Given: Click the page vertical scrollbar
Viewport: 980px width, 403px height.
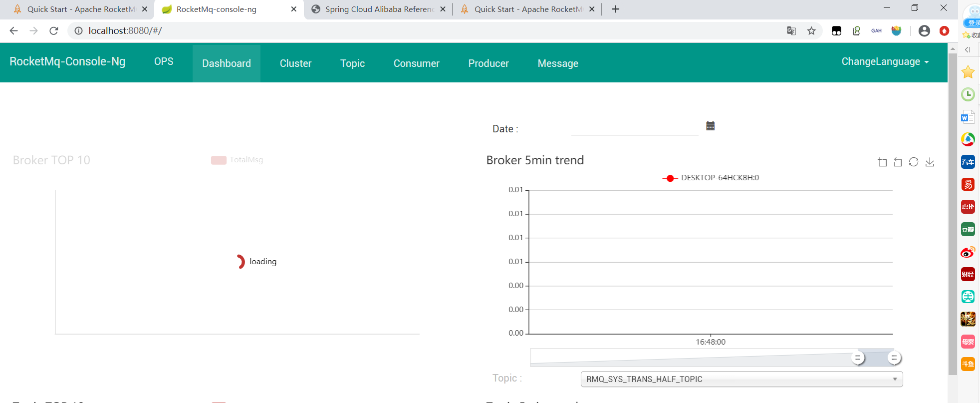Looking at the screenshot, I should [953, 214].
